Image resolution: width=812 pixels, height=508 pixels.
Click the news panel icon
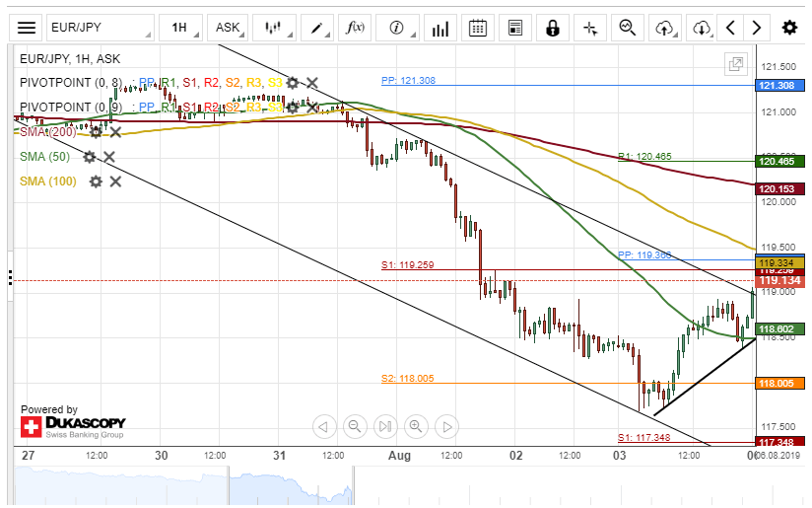pos(515,28)
